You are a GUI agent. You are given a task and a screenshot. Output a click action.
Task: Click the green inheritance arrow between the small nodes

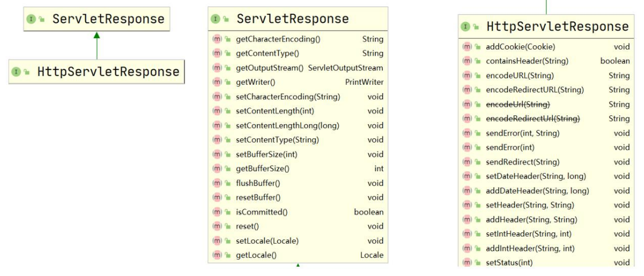(x=97, y=46)
